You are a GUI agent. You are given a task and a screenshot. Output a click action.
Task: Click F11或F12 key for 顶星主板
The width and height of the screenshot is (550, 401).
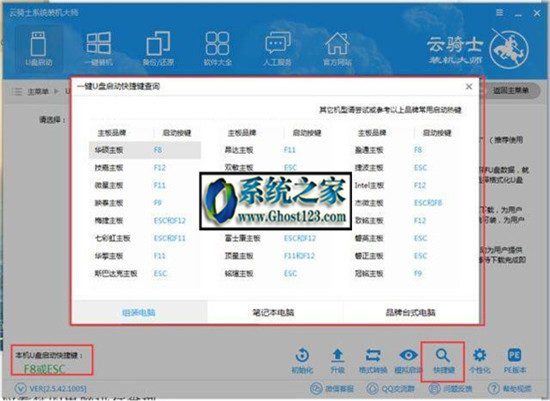click(x=299, y=256)
